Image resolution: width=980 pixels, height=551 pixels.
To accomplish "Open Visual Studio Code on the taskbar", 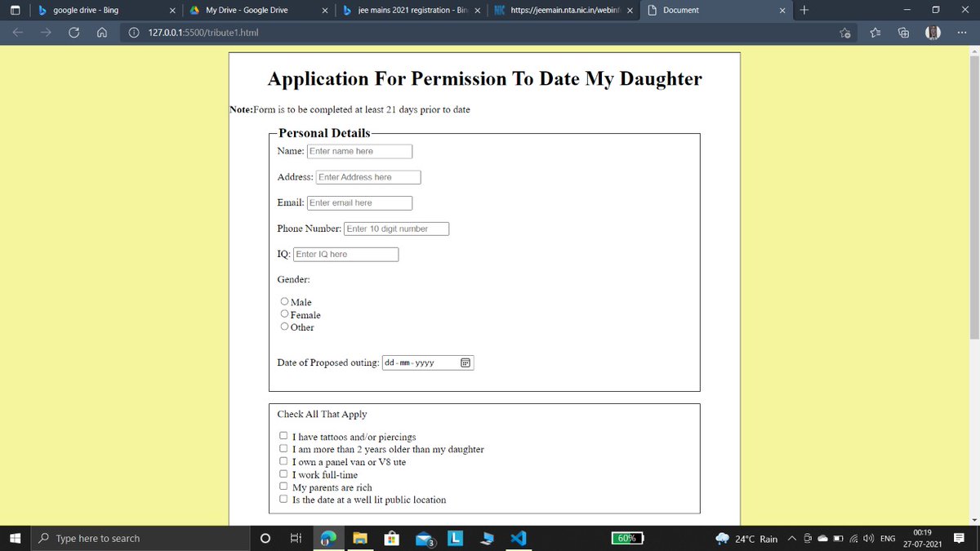I will click(519, 539).
